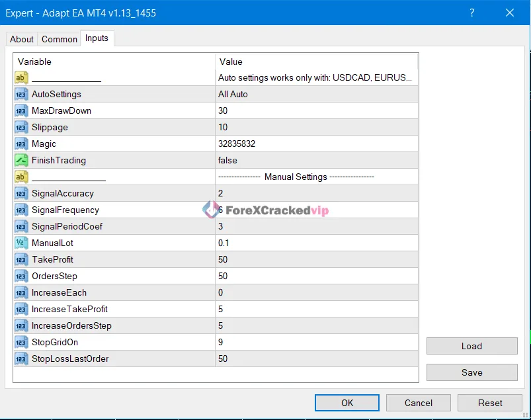Click the string 'ab' icon in first row
This screenshot has height=420, width=531.
coord(21,77)
